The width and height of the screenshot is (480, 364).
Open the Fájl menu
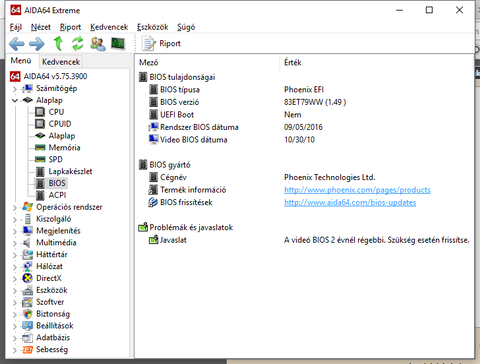[x=16, y=27]
